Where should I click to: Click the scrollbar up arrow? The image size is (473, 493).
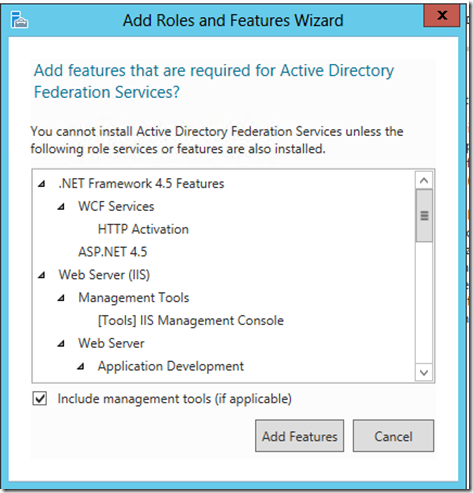pyautogui.click(x=424, y=181)
